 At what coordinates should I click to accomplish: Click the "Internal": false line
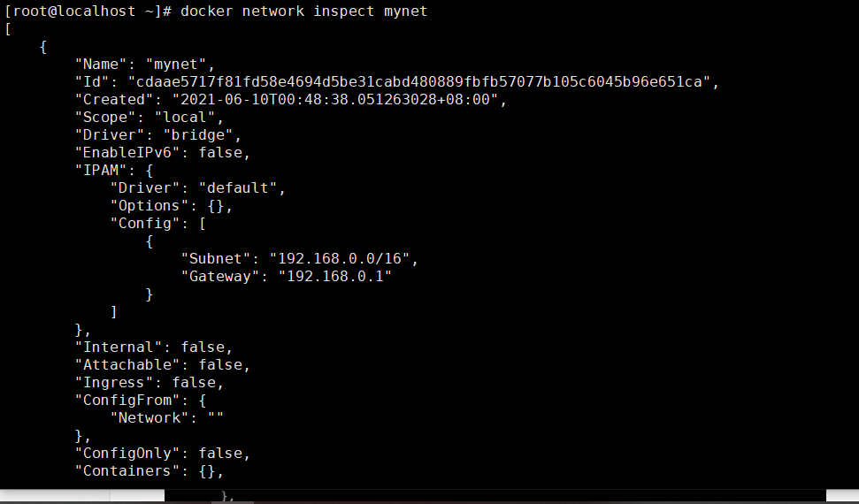(154, 347)
